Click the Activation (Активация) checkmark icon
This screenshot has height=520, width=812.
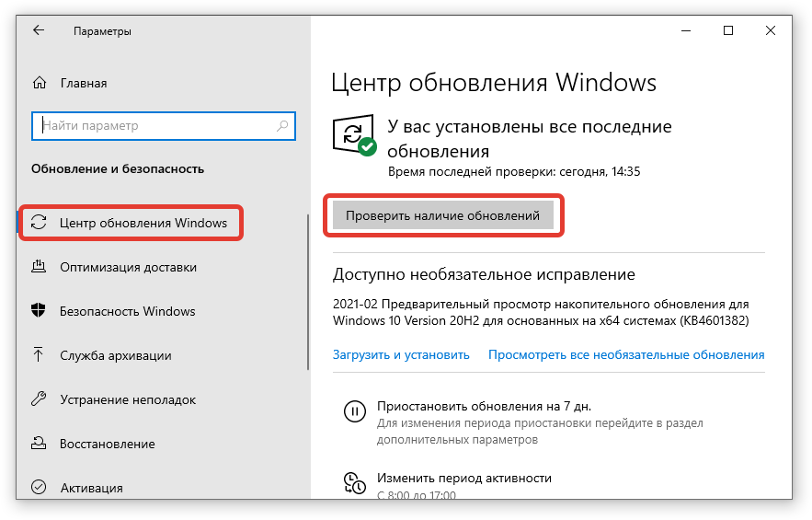[x=39, y=488]
